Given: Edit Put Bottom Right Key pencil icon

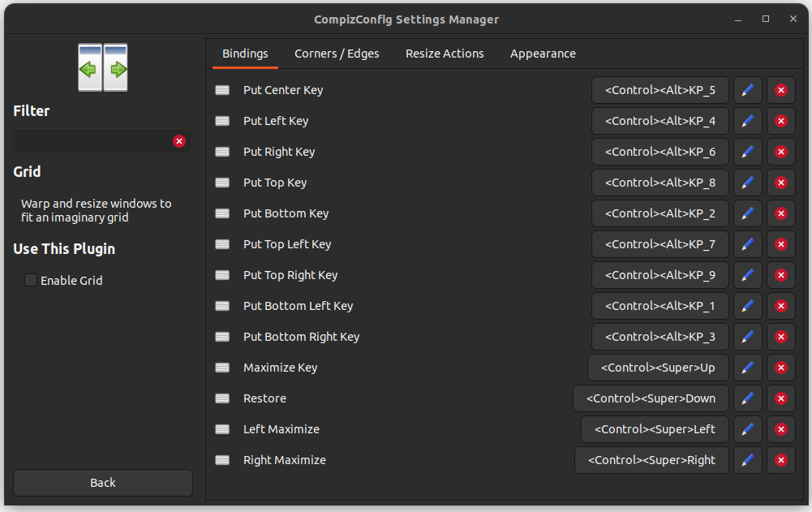Looking at the screenshot, I should click(748, 337).
